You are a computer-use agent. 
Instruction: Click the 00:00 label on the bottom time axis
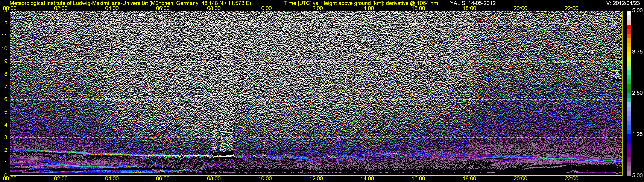click(x=10, y=179)
